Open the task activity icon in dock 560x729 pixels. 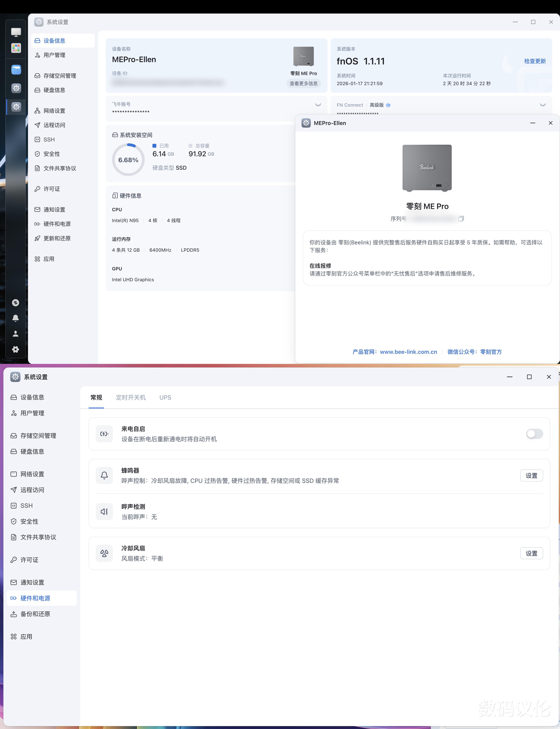pyautogui.click(x=16, y=303)
